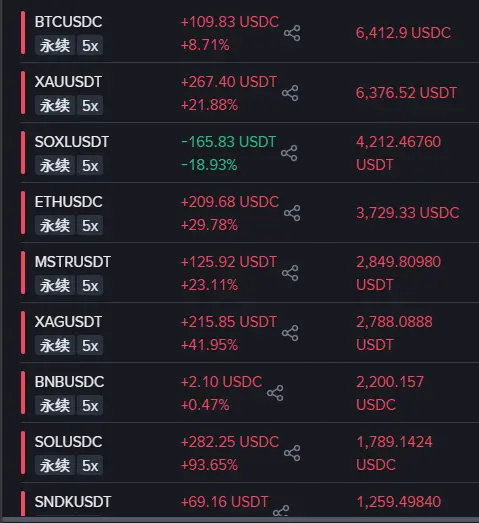
Task: Click share icon next to SOLUSDC
Action: click(x=292, y=453)
